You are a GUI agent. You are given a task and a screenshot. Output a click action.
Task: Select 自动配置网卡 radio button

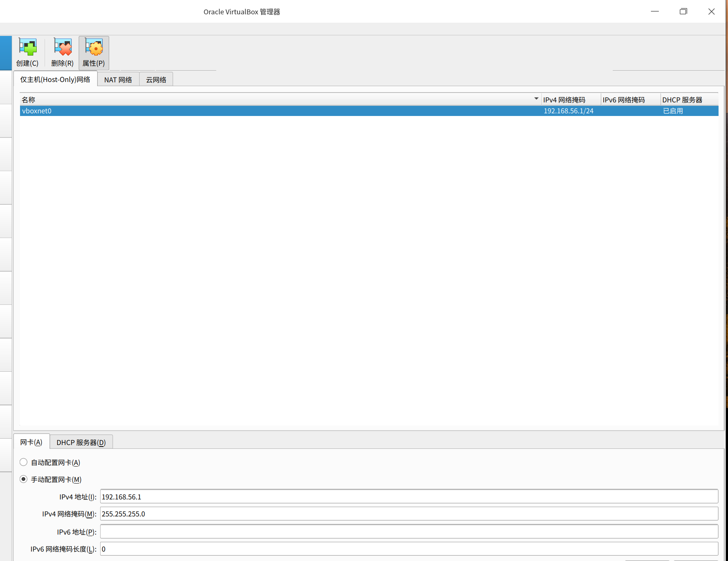coord(23,462)
